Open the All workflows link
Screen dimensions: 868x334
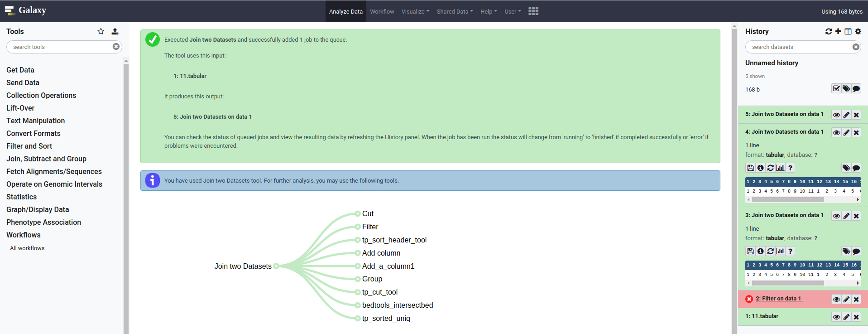pyautogui.click(x=27, y=248)
